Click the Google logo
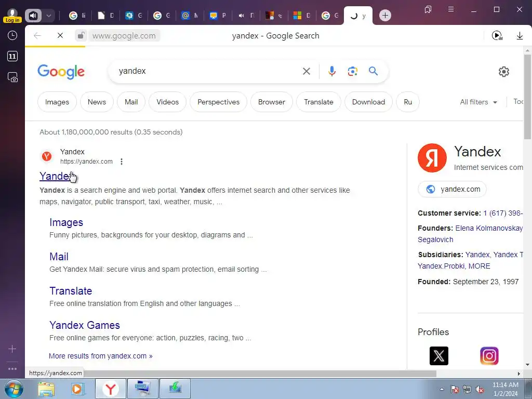The image size is (532, 399). [x=61, y=72]
